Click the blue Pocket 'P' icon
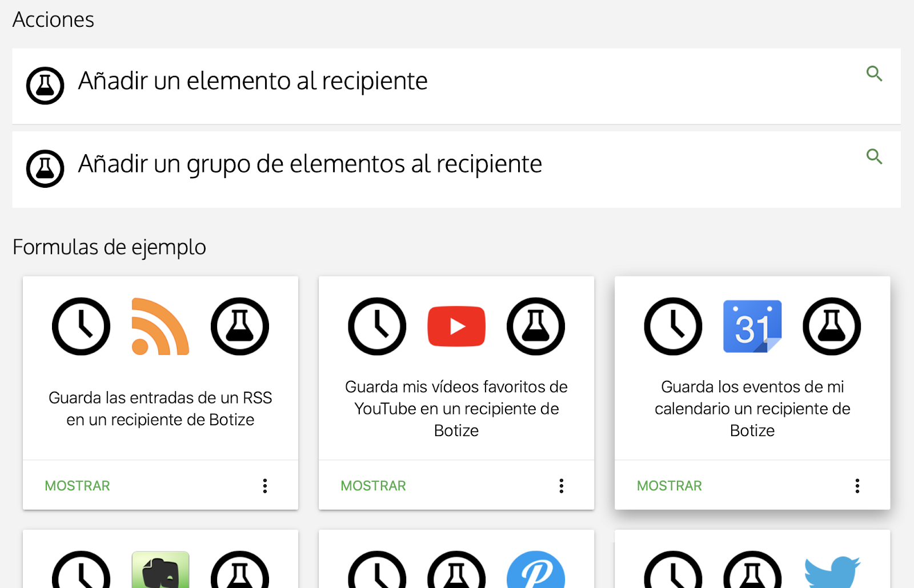The height and width of the screenshot is (588, 914). (536, 570)
